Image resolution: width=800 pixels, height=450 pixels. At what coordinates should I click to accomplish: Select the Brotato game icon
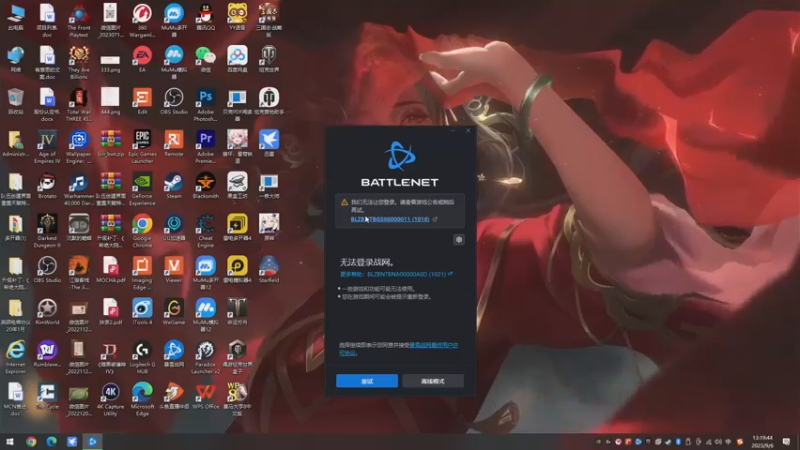click(x=47, y=186)
